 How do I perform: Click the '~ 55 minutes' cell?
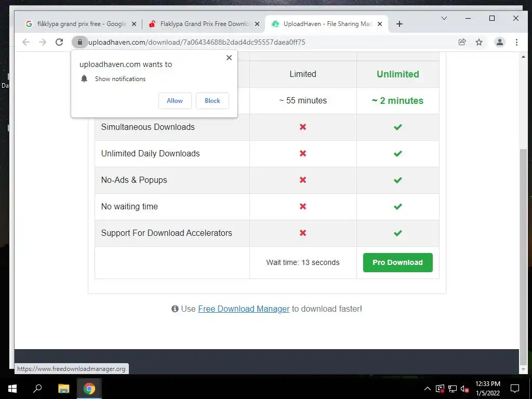pyautogui.click(x=303, y=100)
